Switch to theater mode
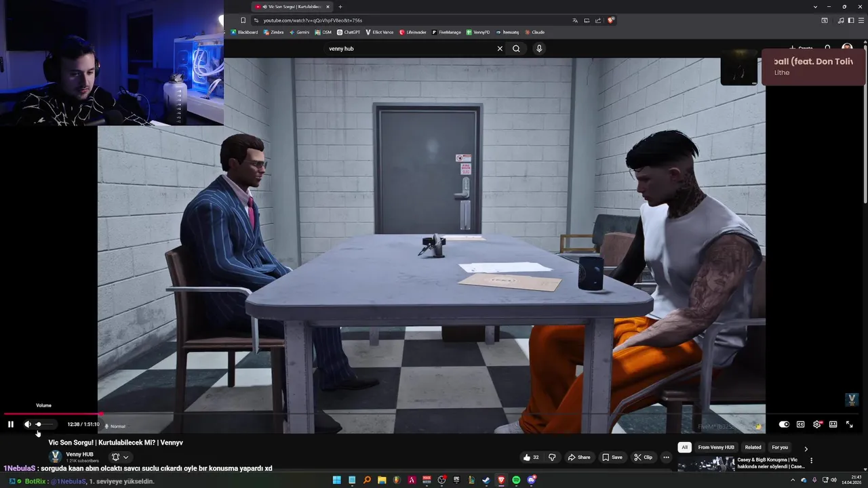The width and height of the screenshot is (868, 488). [x=833, y=424]
